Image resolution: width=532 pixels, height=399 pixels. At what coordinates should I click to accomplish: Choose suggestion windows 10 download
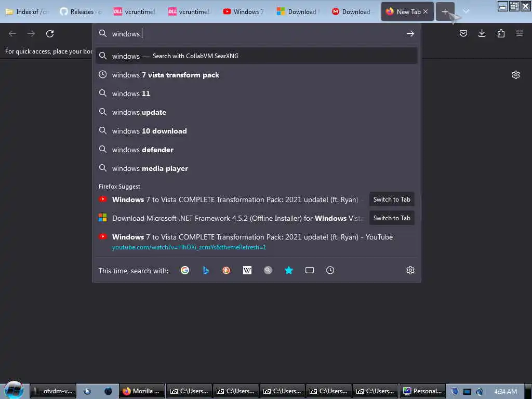tap(257, 130)
